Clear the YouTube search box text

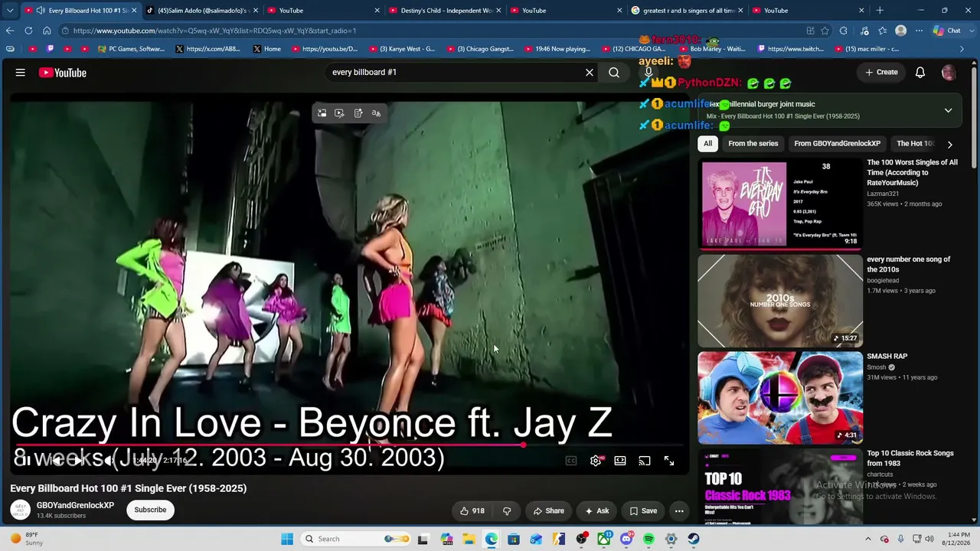(590, 73)
